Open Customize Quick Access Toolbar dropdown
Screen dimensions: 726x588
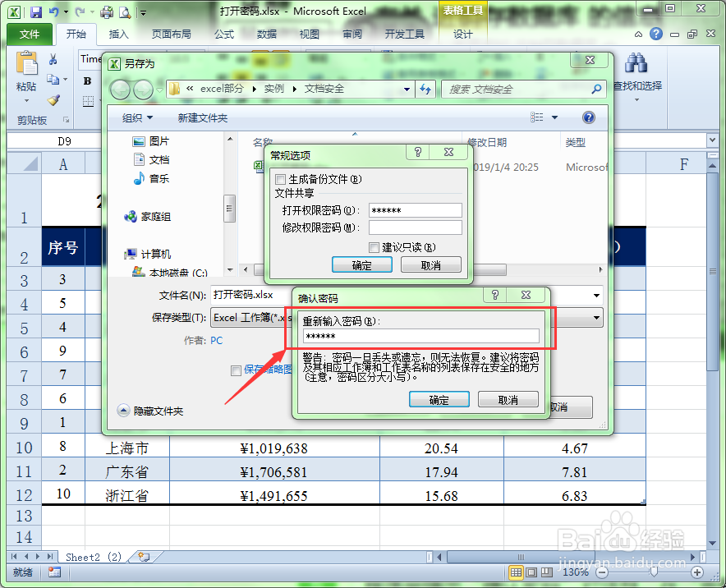144,13
